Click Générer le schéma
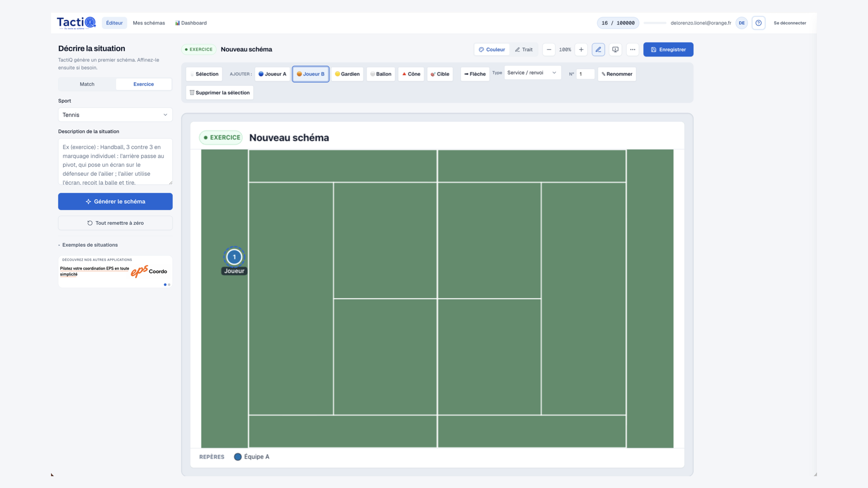This screenshot has width=868, height=488. (x=115, y=202)
